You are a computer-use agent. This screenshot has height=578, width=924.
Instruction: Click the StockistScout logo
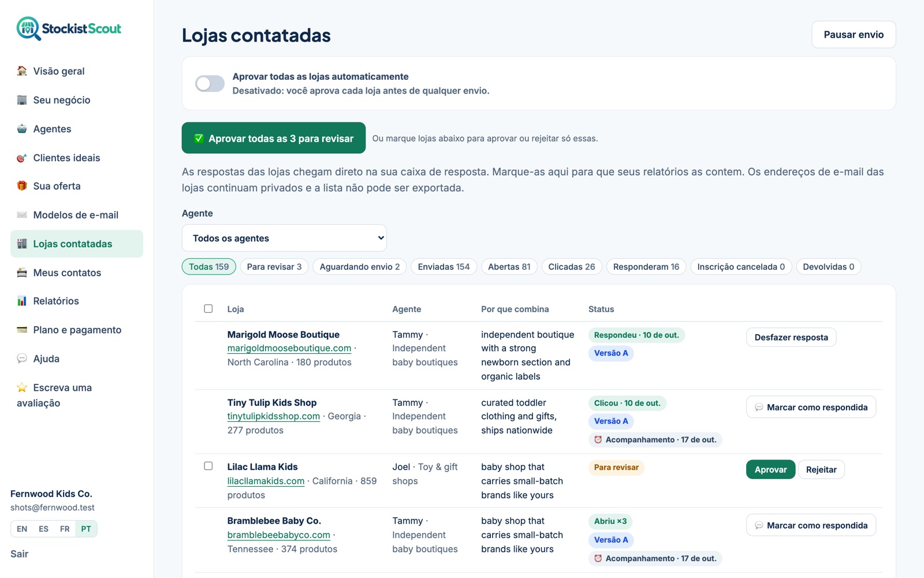69,28
